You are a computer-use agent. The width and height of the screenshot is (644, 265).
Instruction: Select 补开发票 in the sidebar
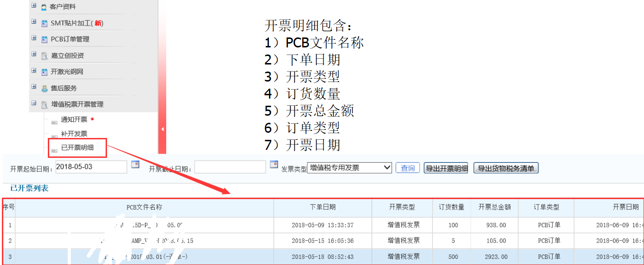tap(74, 134)
